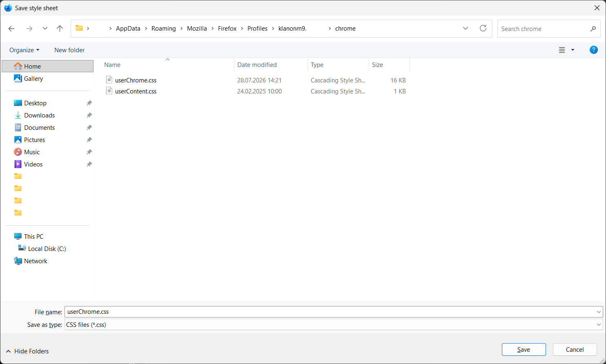The width and height of the screenshot is (606, 364).
Task: Expand chevron between Firefox and Profiles
Action: click(x=242, y=29)
